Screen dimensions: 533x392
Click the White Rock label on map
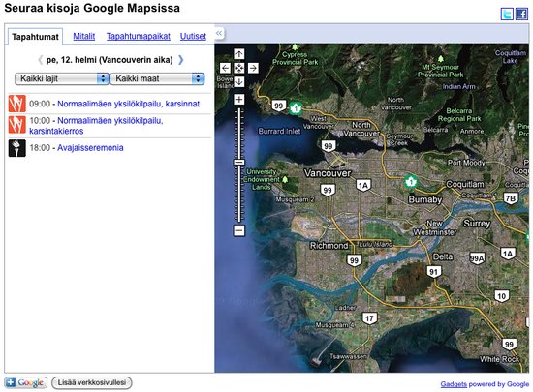click(x=499, y=359)
